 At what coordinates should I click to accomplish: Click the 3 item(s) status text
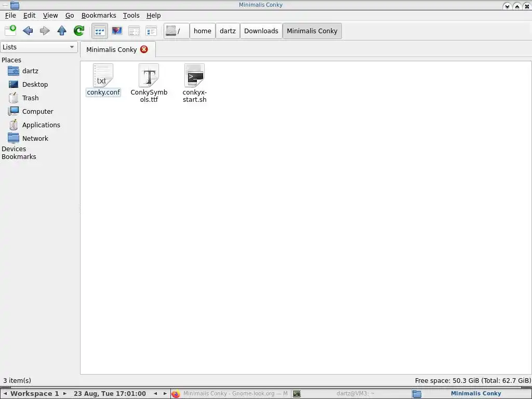click(x=17, y=380)
